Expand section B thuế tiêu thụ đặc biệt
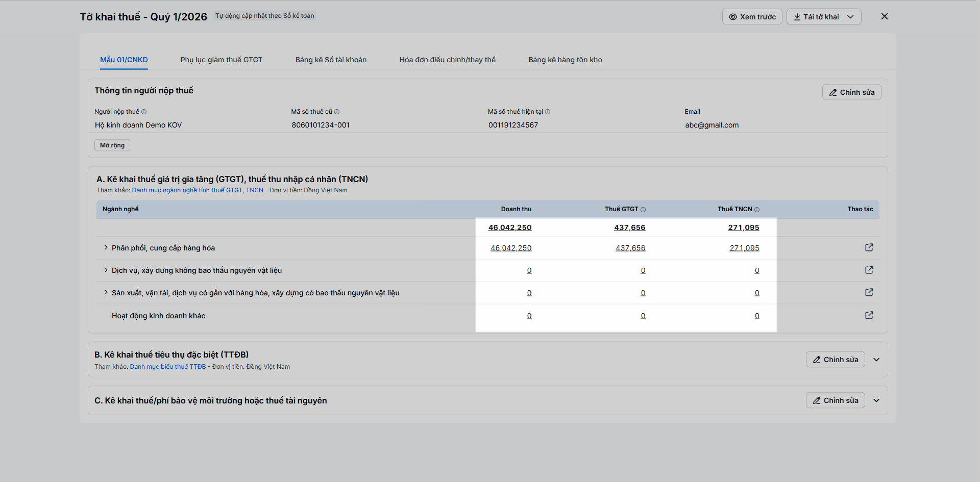Viewport: 980px width, 482px height. (876, 360)
